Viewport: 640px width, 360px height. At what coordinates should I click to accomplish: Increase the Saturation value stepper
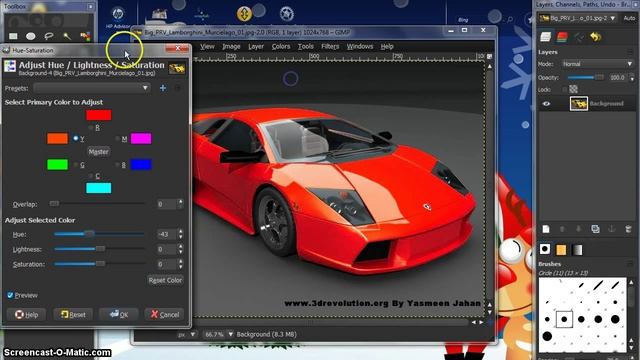click(x=181, y=262)
